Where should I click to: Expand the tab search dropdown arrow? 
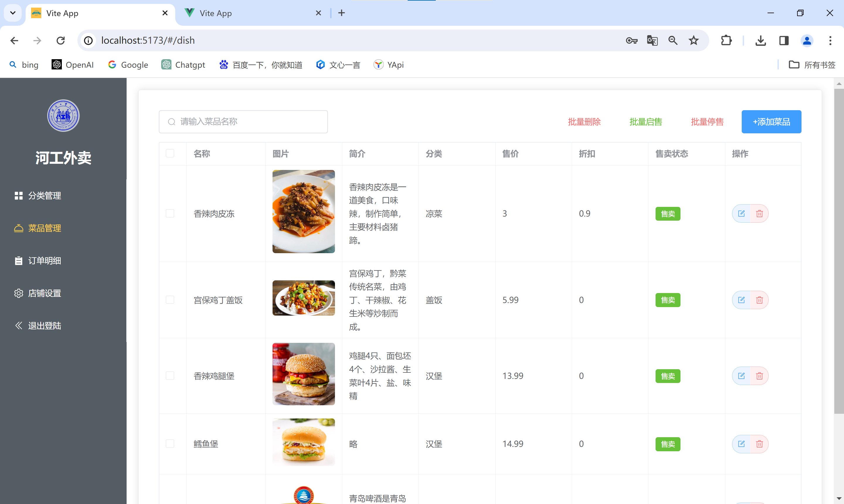[13, 13]
